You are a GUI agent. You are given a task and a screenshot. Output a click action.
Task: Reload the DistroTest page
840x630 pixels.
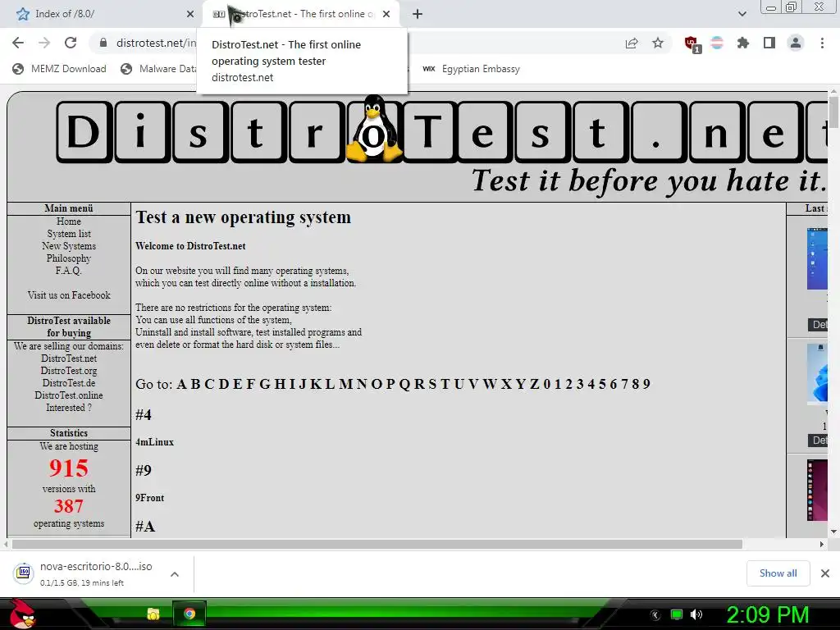pyautogui.click(x=71, y=43)
